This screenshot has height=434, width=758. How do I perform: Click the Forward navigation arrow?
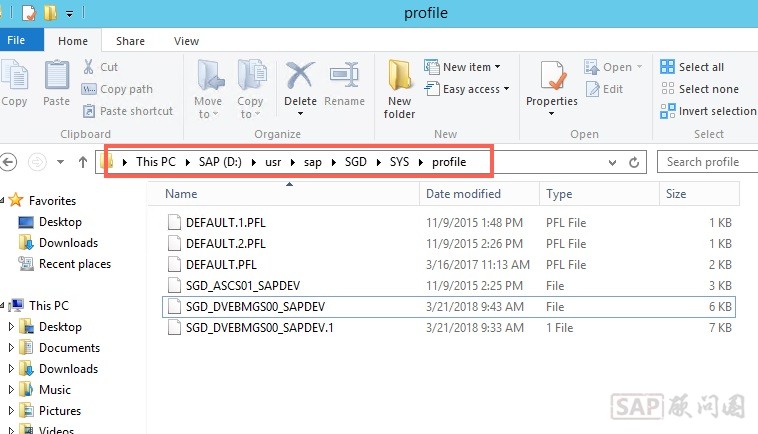click(x=37, y=162)
